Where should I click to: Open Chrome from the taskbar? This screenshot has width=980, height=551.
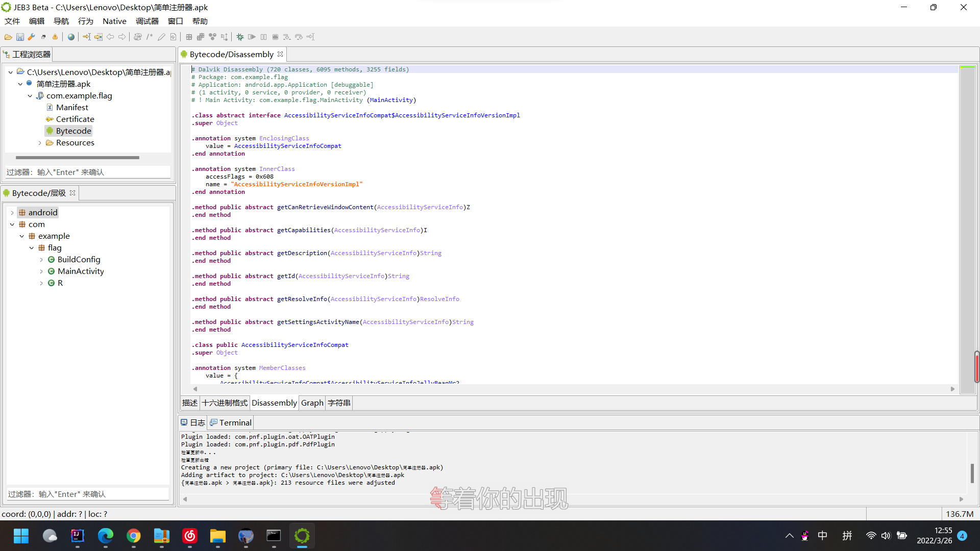[134, 536]
